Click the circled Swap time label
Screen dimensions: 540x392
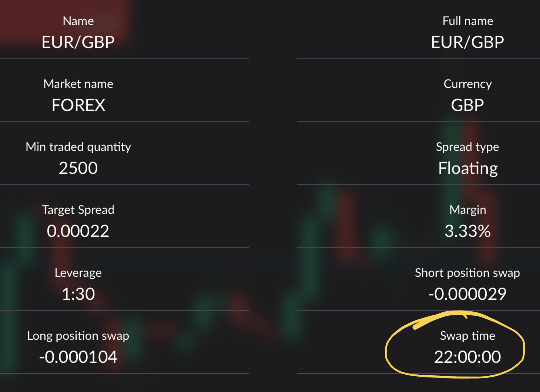pos(468,336)
